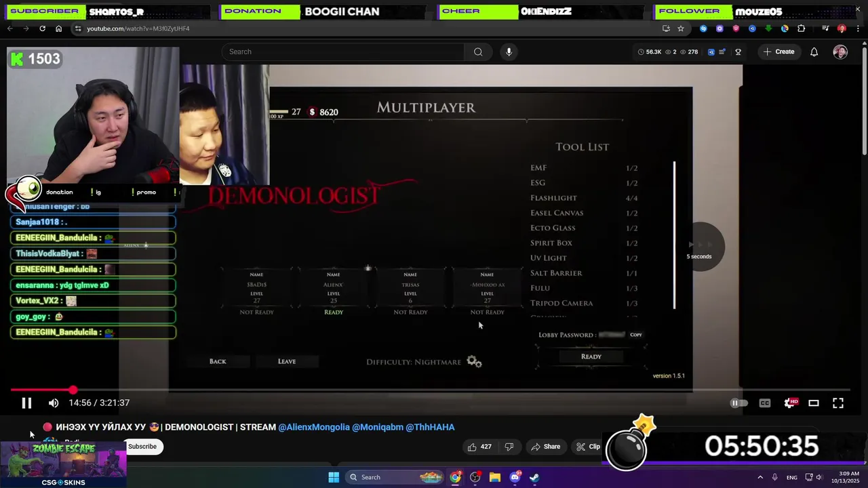Focus the YouTube search field
This screenshot has width=868, height=488.
343,52
